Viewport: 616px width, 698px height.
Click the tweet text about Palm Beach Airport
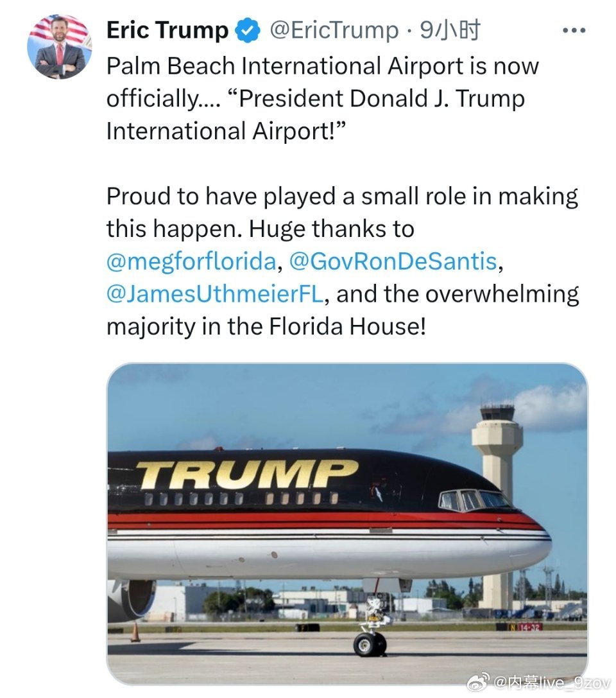point(323,98)
